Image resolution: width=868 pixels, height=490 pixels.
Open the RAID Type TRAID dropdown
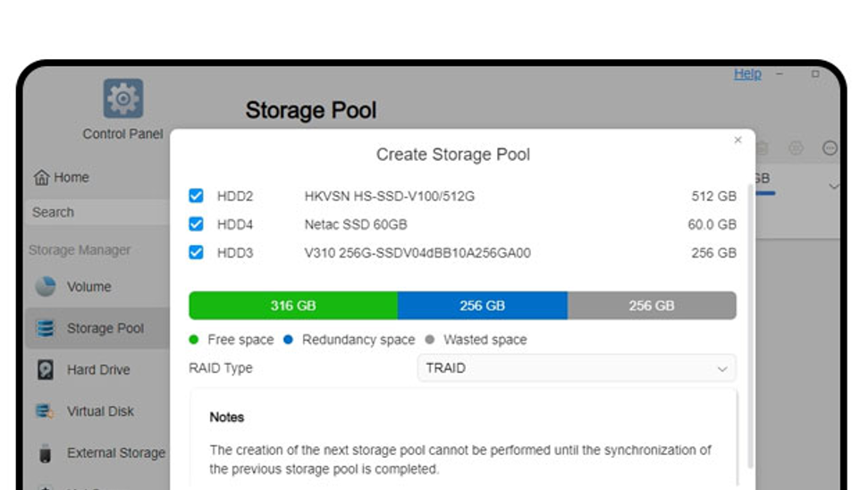click(x=577, y=368)
